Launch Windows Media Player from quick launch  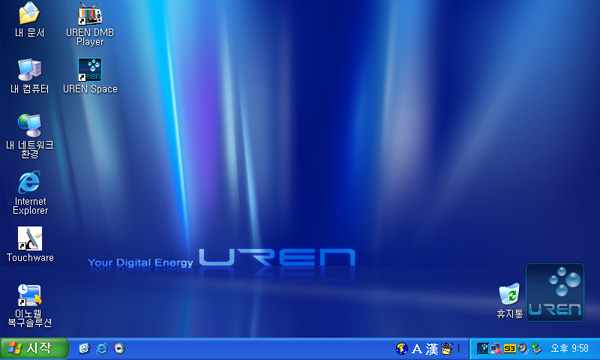pos(119,349)
